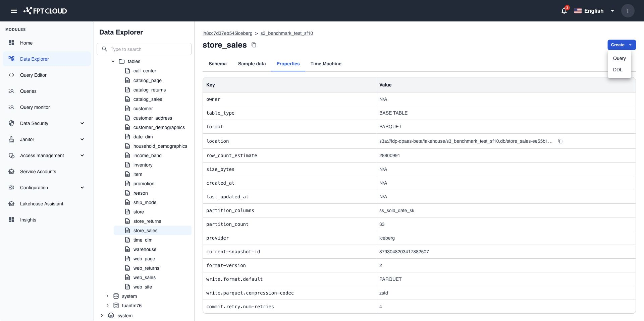Click the Home dashboard icon

click(11, 43)
